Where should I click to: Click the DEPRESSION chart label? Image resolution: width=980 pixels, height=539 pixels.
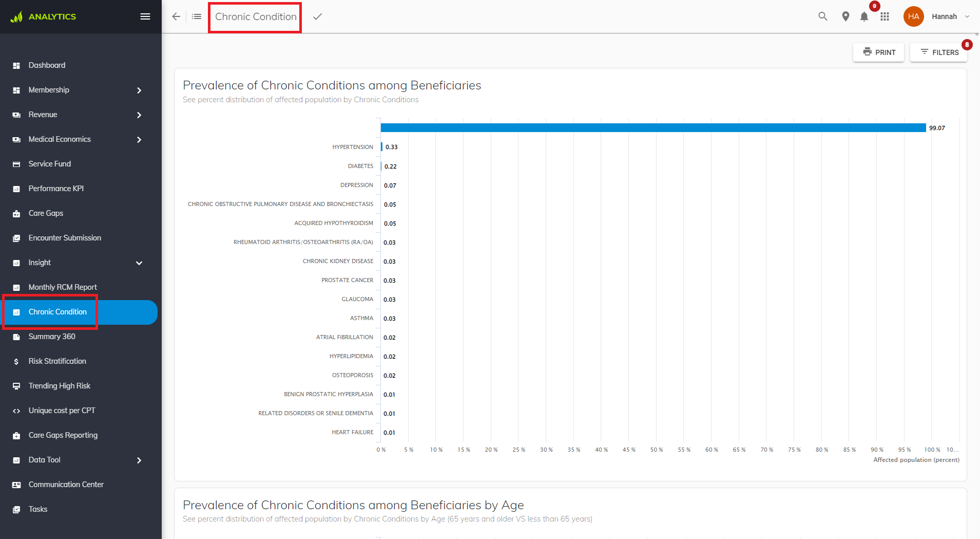point(357,185)
